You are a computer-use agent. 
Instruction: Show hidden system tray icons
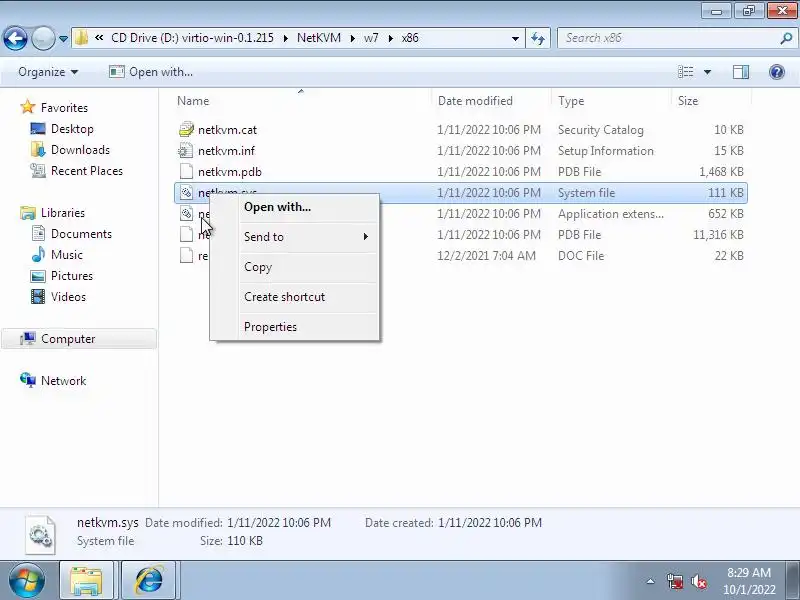click(651, 581)
